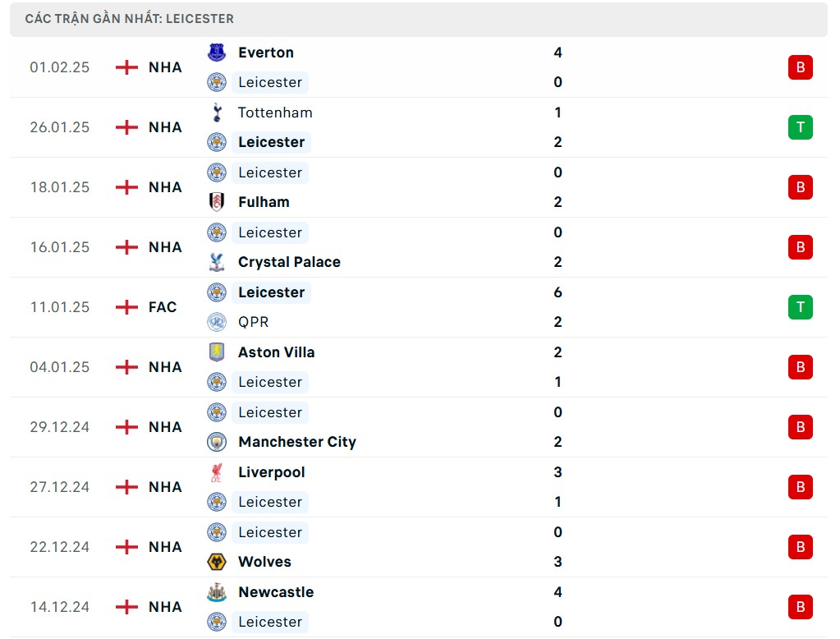Click the England flag on 01.02.25 row
The image size is (840, 639).
click(x=126, y=67)
